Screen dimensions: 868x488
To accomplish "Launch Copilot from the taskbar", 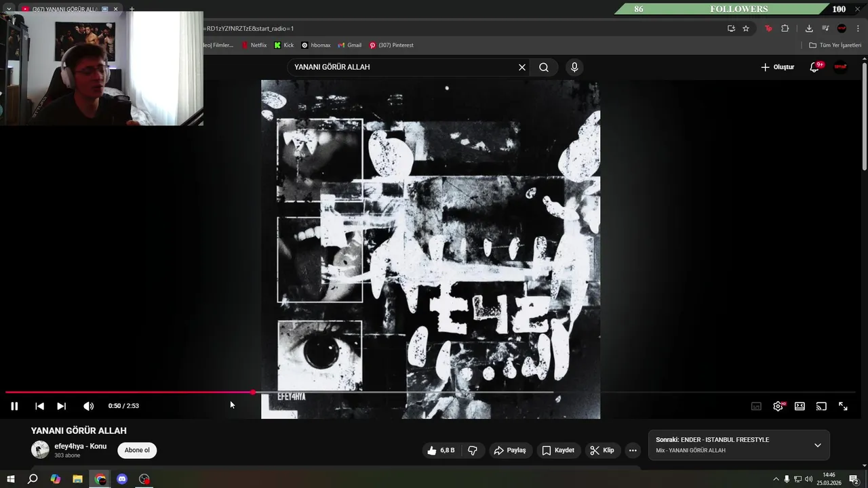I will point(56,479).
